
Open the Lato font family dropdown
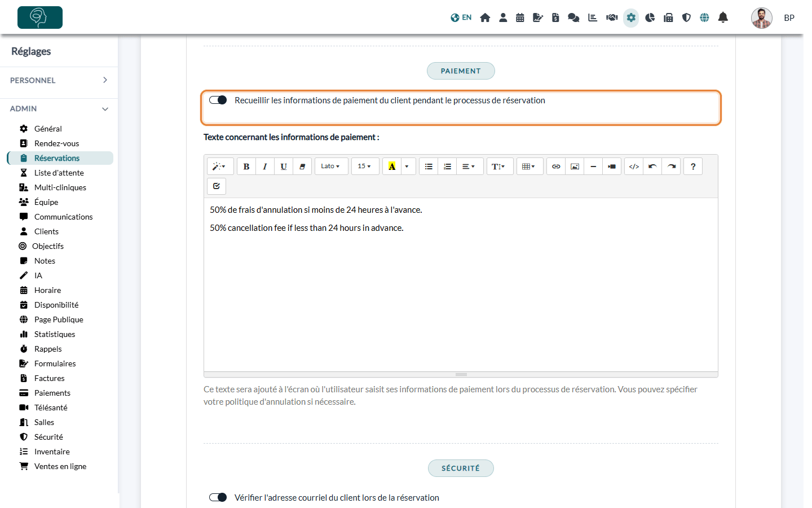pyautogui.click(x=331, y=167)
